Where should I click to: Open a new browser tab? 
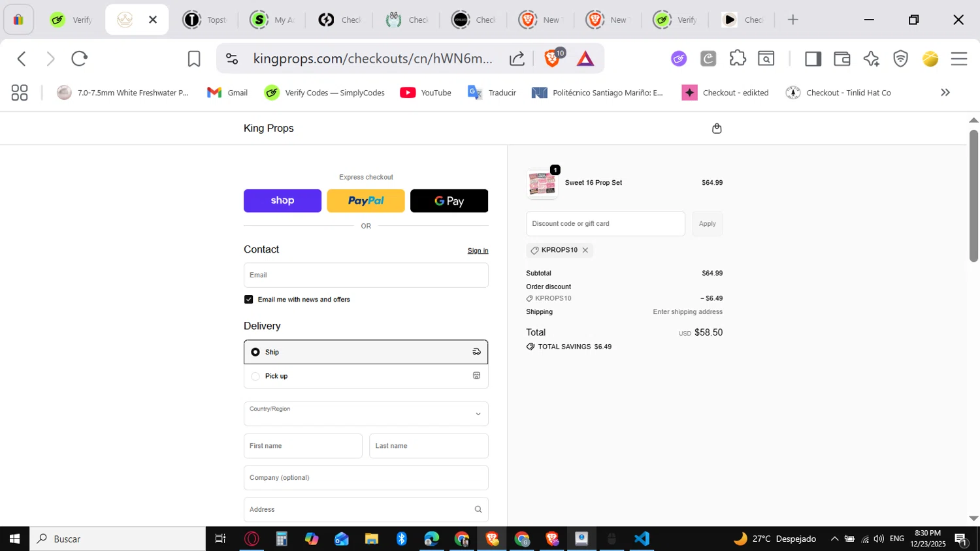pyautogui.click(x=792, y=20)
